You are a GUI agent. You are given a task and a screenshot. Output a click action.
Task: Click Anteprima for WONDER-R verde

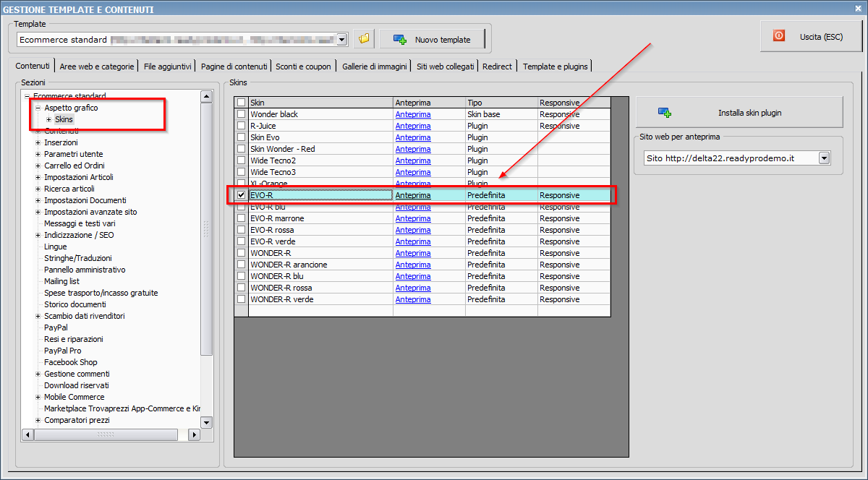coord(413,299)
